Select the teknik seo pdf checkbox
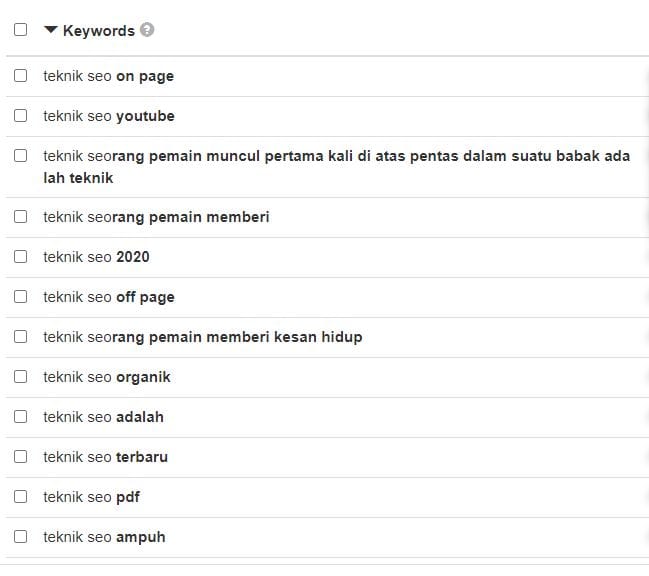 coord(21,497)
